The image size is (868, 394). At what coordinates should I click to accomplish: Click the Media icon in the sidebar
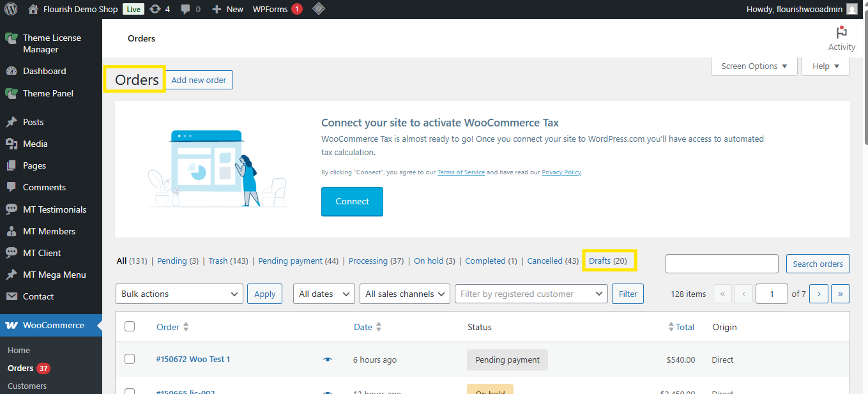pos(11,144)
